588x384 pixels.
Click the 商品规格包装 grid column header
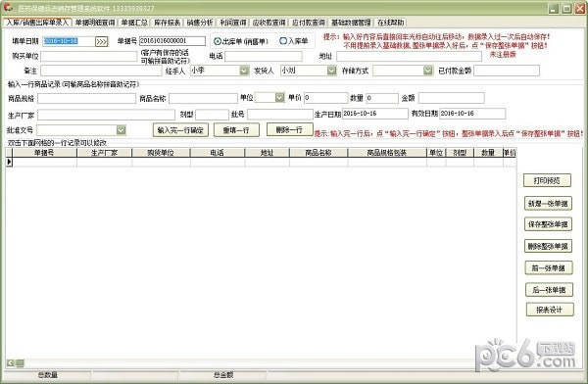point(387,153)
